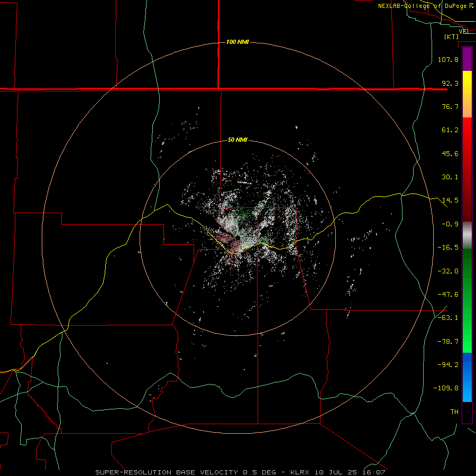Click the -16.5 scale value
Screen dimensions: 476x476
[448, 248]
